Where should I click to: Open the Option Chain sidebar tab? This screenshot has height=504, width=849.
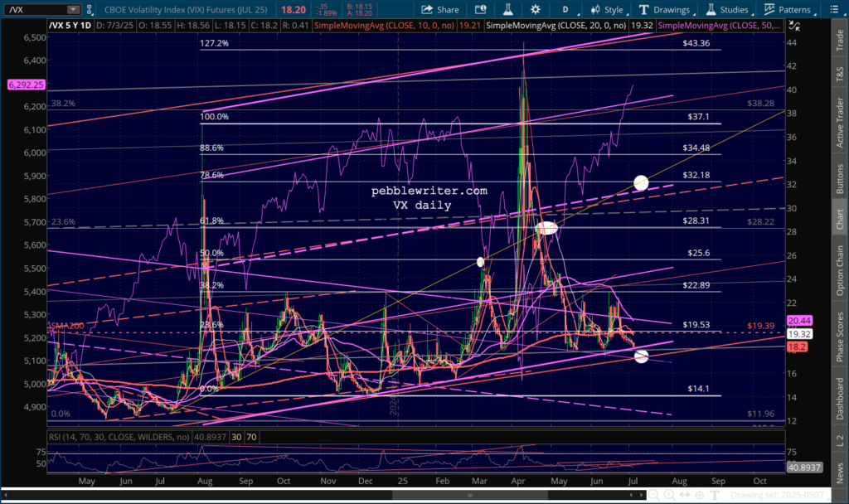coord(840,271)
